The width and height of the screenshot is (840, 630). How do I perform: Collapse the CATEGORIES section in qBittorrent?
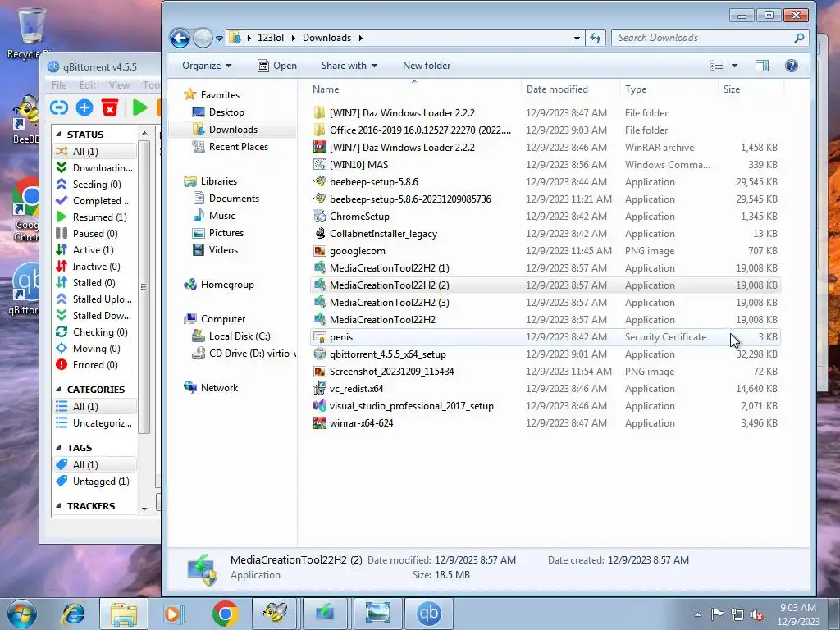coord(59,390)
